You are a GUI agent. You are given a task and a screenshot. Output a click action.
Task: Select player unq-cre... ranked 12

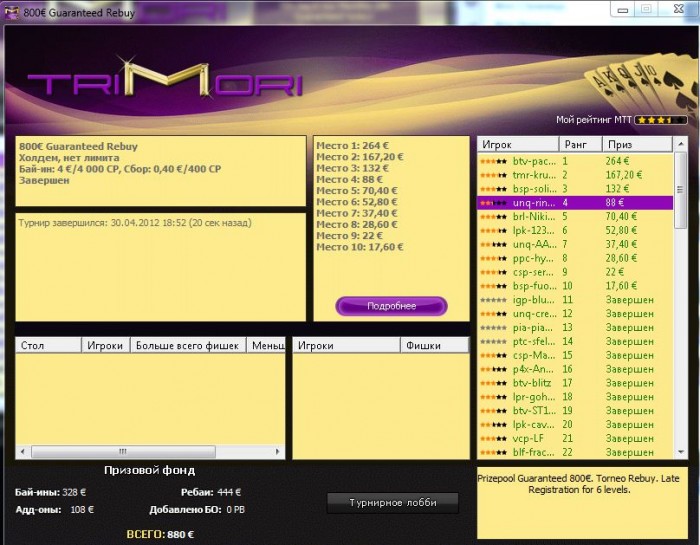pos(575,313)
